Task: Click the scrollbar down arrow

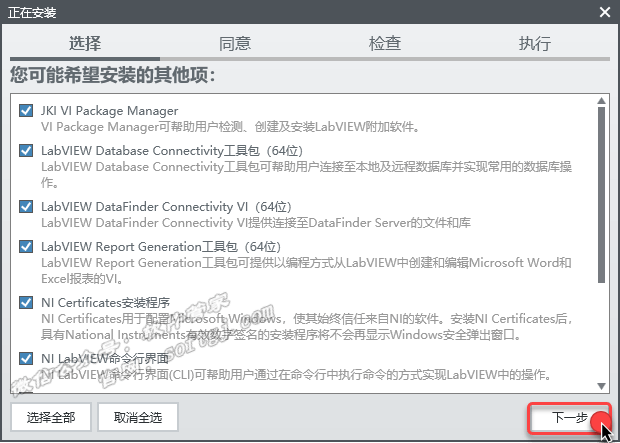Action: (601, 386)
